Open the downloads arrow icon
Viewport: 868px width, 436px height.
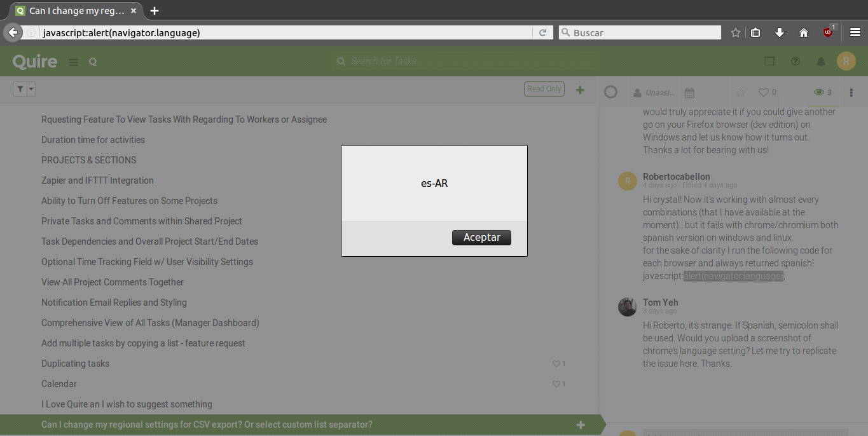[780, 32]
